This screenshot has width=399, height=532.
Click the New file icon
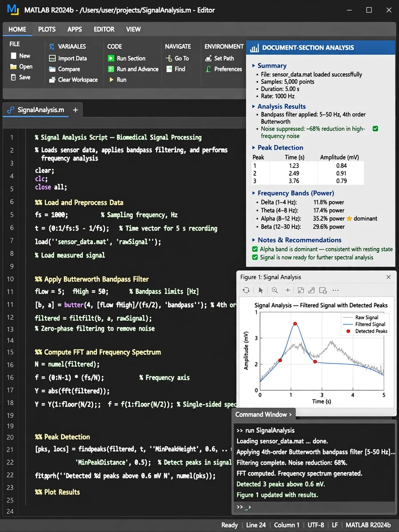(x=13, y=56)
